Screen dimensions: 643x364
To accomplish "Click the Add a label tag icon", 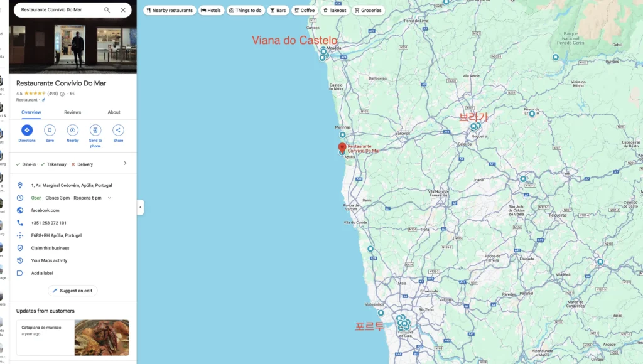I will [x=19, y=273].
